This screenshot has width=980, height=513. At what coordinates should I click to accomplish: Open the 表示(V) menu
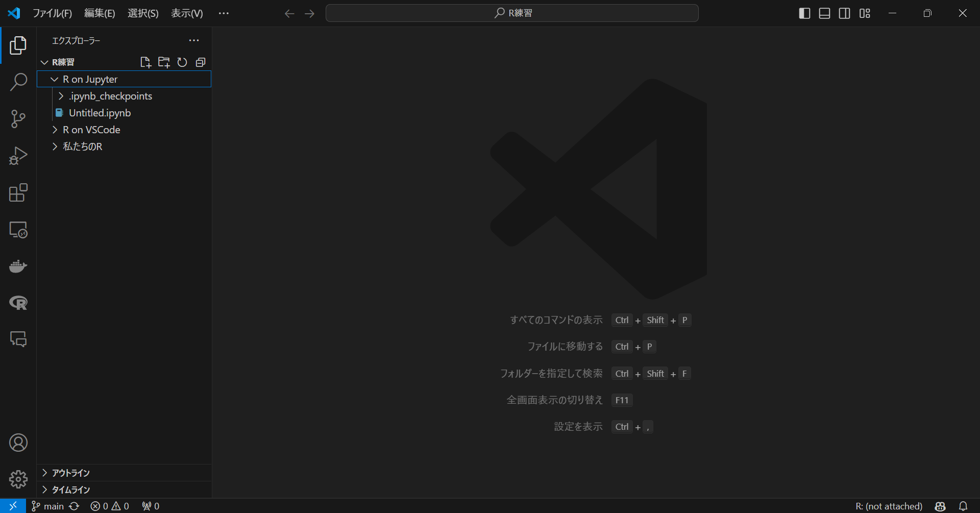[x=187, y=13]
